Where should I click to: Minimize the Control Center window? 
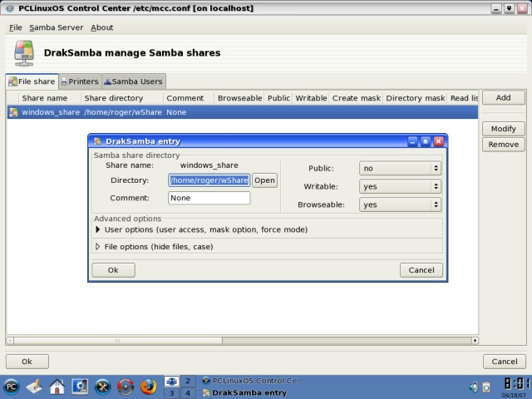[x=496, y=8]
